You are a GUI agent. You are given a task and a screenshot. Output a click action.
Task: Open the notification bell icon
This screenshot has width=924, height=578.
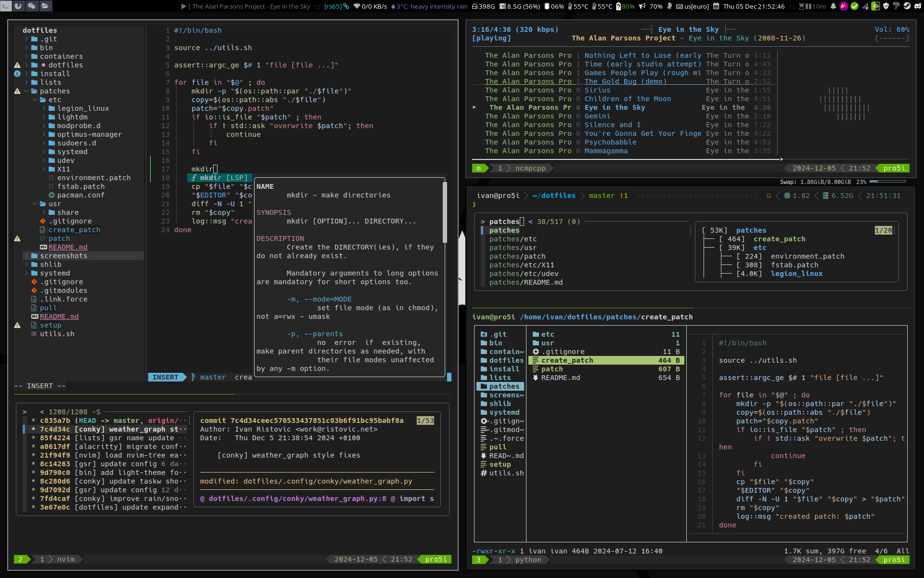[833, 6]
